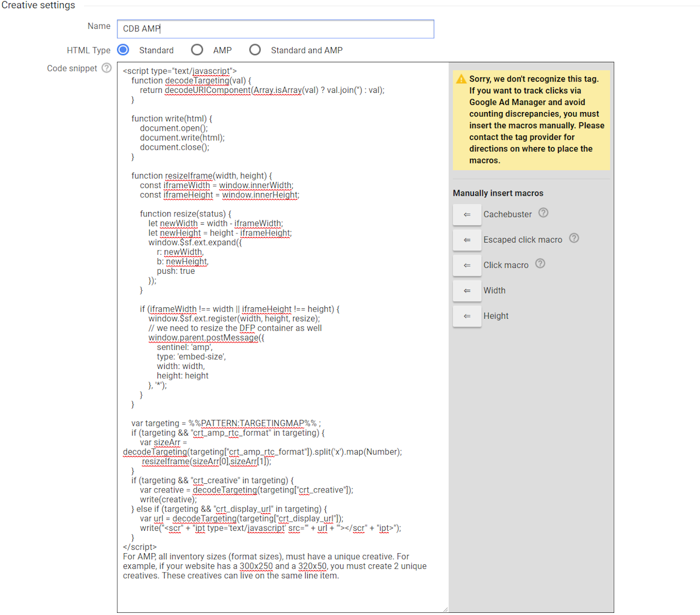700x615 pixels.
Task: Insert the Width macro arrow button
Action: pyautogui.click(x=467, y=290)
